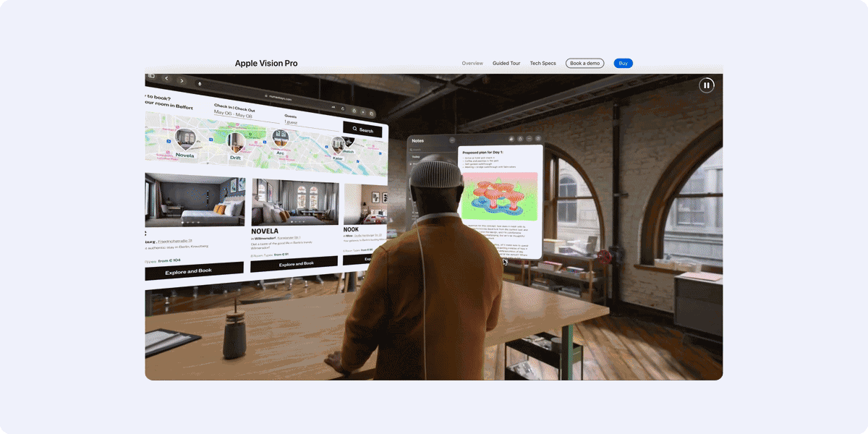Open the sidebar icon in the browser window
The height and width of the screenshot is (434, 868).
coord(151,75)
